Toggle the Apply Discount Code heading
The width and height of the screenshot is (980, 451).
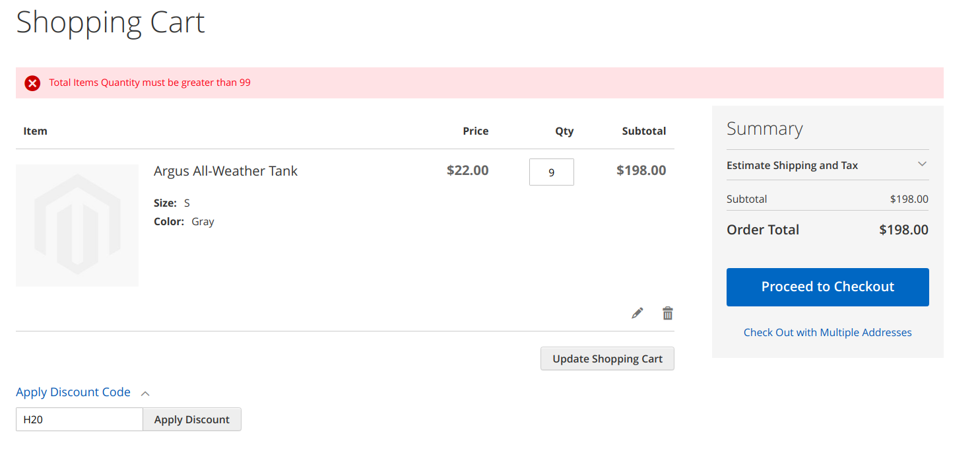coord(73,392)
